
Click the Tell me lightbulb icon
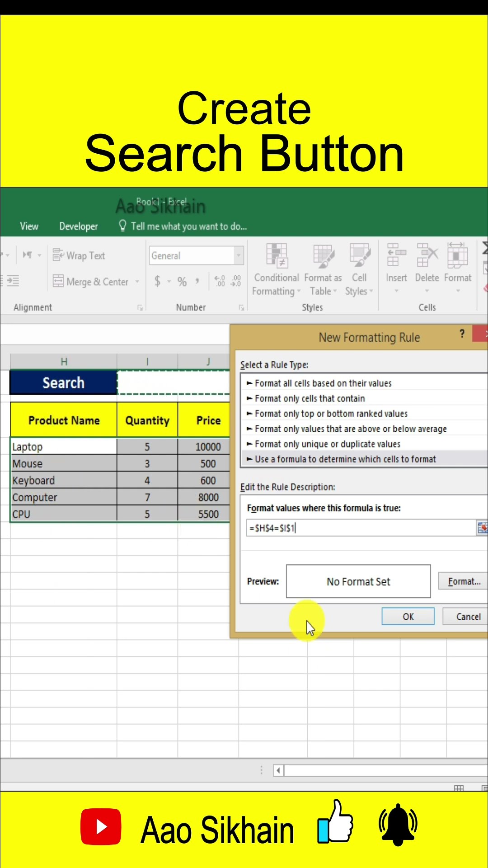tap(122, 226)
